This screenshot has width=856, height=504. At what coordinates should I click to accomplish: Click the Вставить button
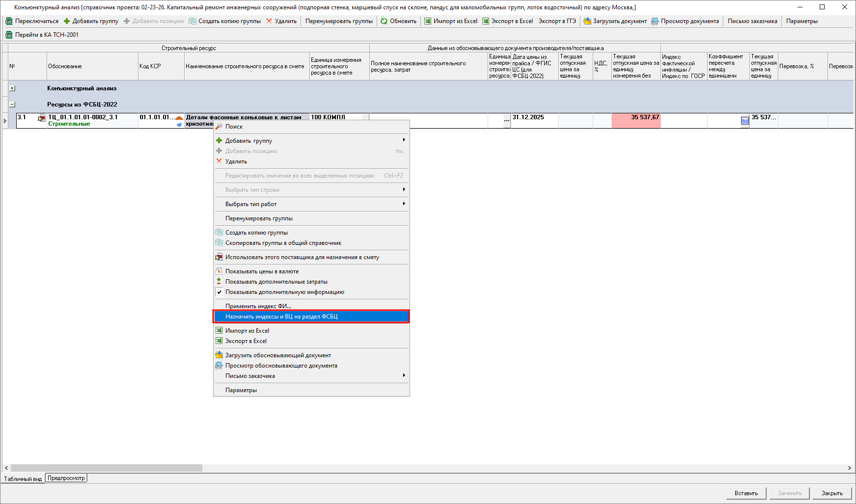coord(746,493)
